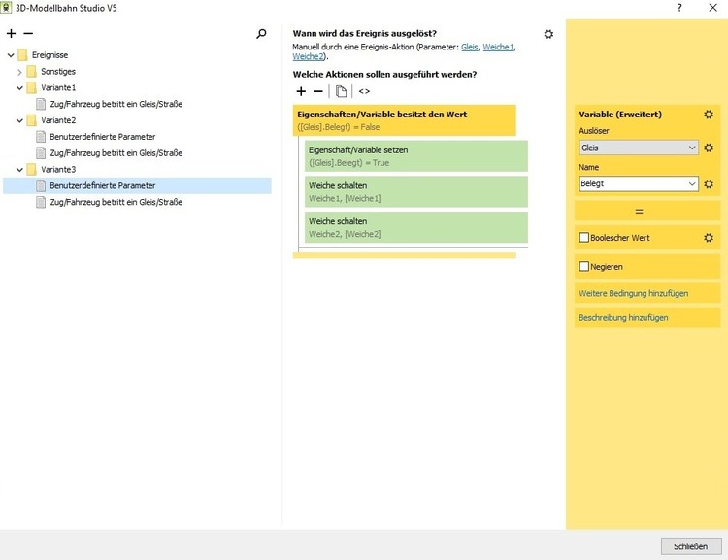Click the Variante1 folder icon
Image resolution: width=728 pixels, height=560 pixels.
pos(32,87)
